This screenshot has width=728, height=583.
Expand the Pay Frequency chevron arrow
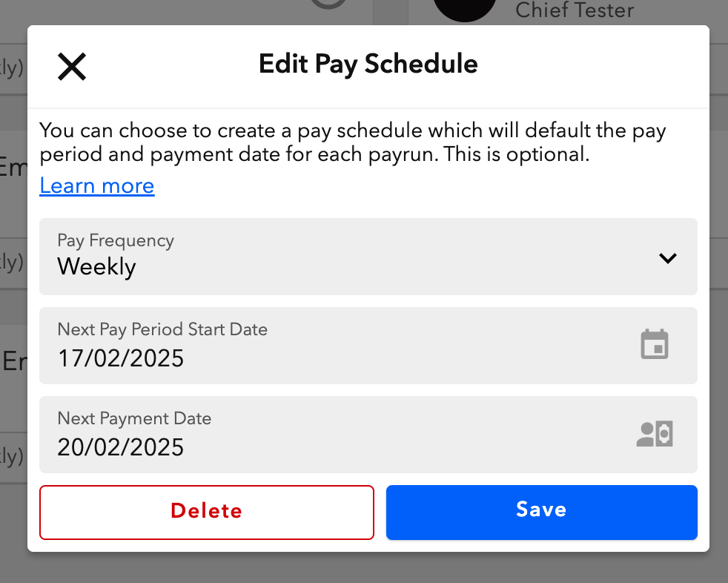click(x=668, y=258)
